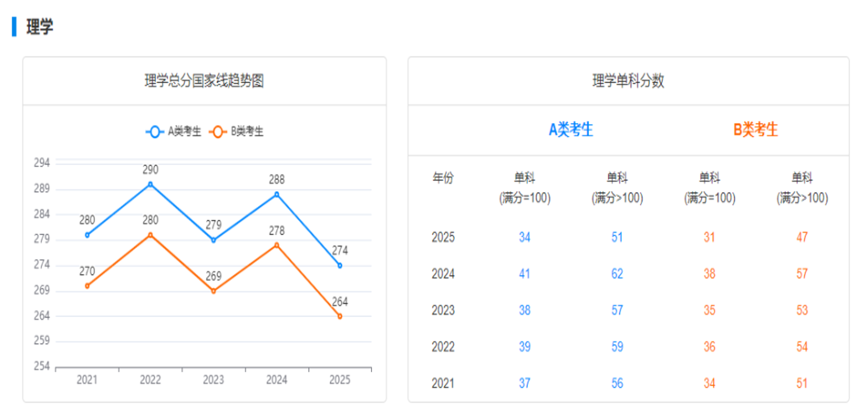The width and height of the screenshot is (868, 414).
Task: Click the orange 2021 data point labeled 270
Action: coord(87,286)
